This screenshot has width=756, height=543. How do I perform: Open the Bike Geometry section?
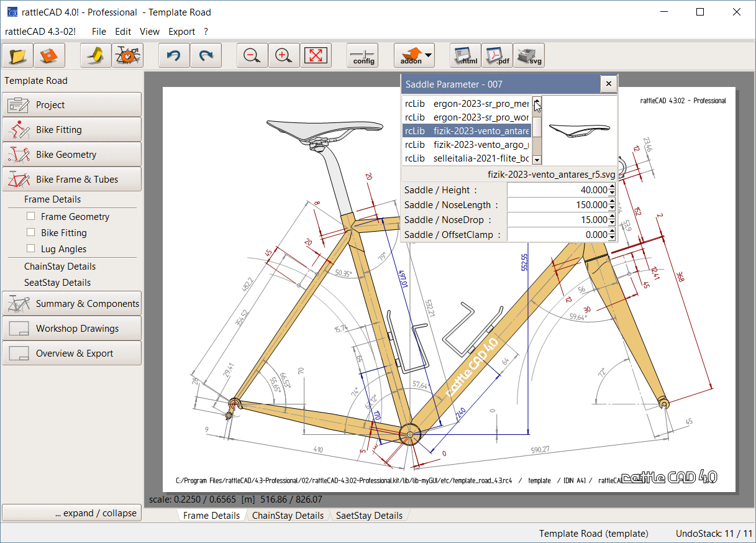pyautogui.click(x=71, y=154)
